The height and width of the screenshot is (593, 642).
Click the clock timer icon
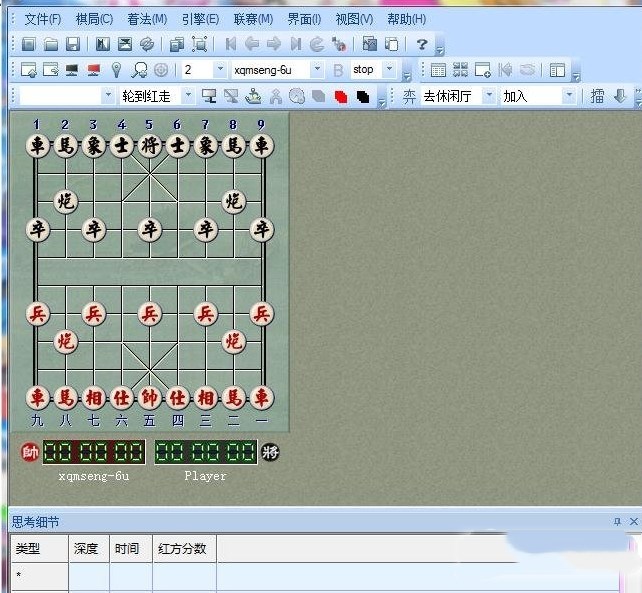coord(297,96)
